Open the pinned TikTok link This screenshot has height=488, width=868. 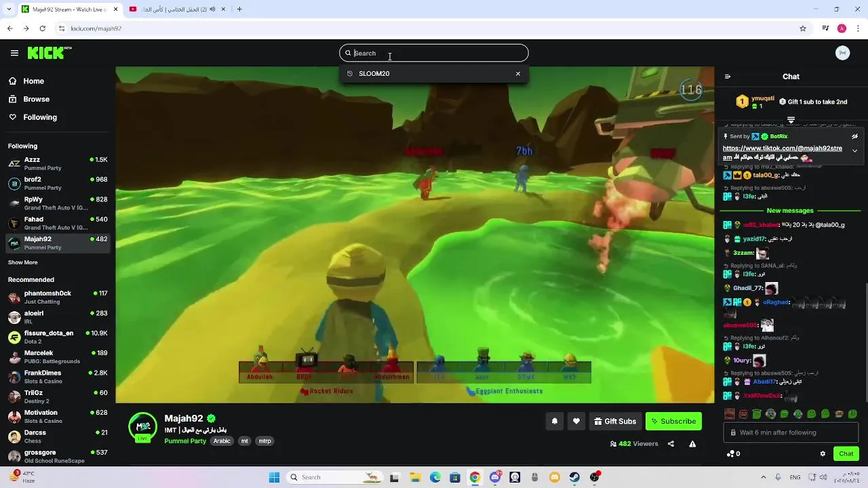click(x=782, y=152)
